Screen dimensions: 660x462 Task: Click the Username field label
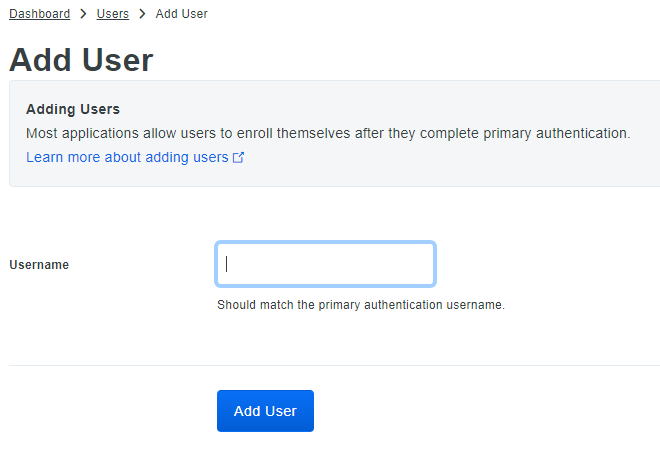[x=39, y=265]
